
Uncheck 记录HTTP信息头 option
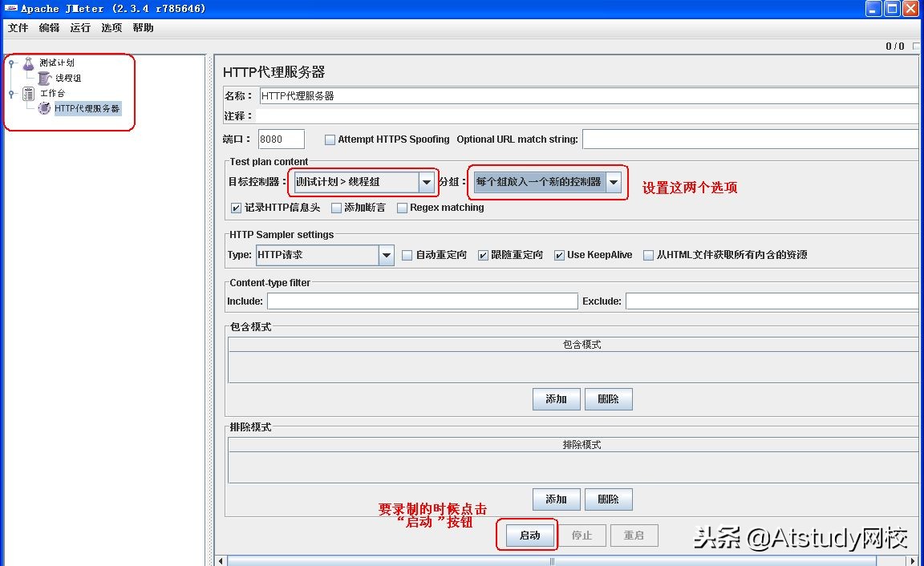(236, 208)
